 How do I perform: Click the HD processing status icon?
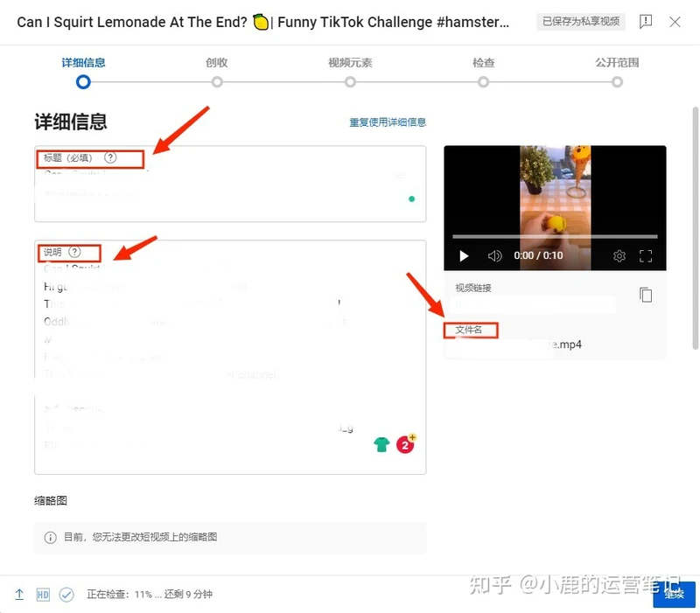click(43, 595)
